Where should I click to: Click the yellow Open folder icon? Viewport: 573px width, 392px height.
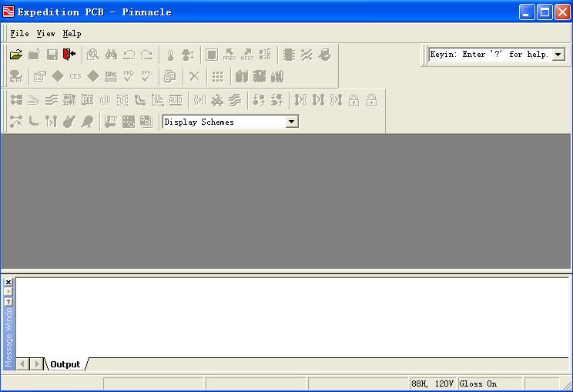(x=16, y=55)
